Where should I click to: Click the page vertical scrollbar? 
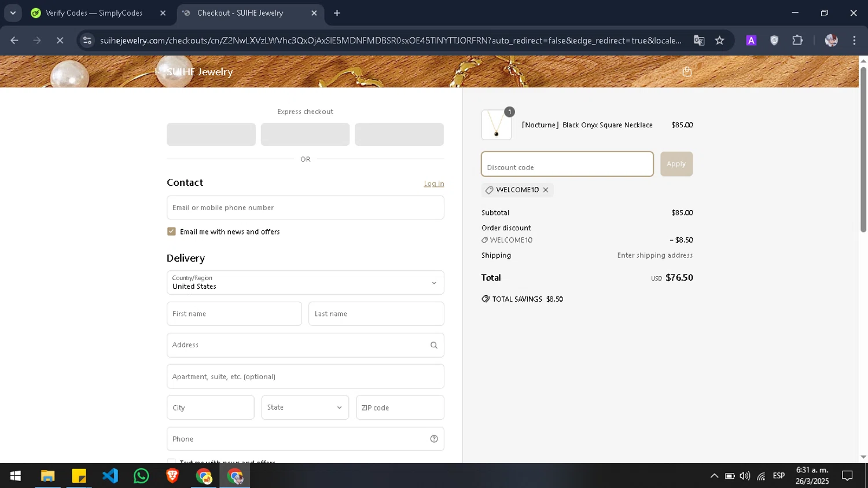tap(863, 149)
